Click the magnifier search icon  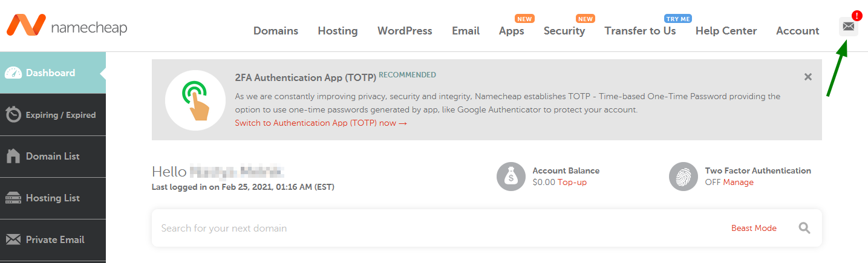tap(804, 228)
